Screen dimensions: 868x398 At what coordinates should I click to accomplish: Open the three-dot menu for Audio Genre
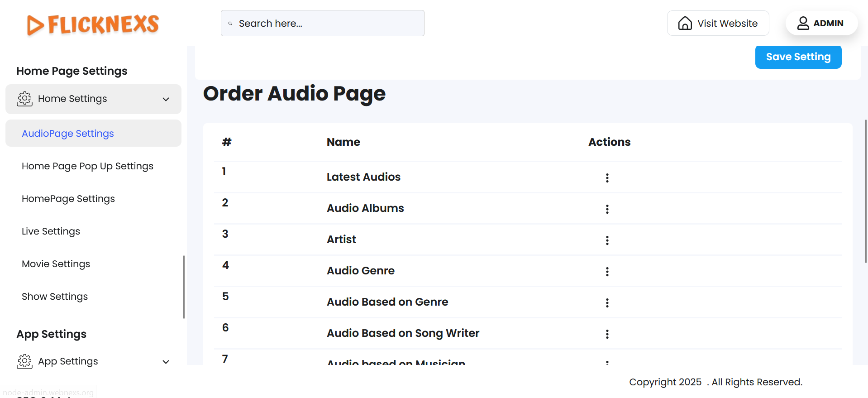[607, 272]
